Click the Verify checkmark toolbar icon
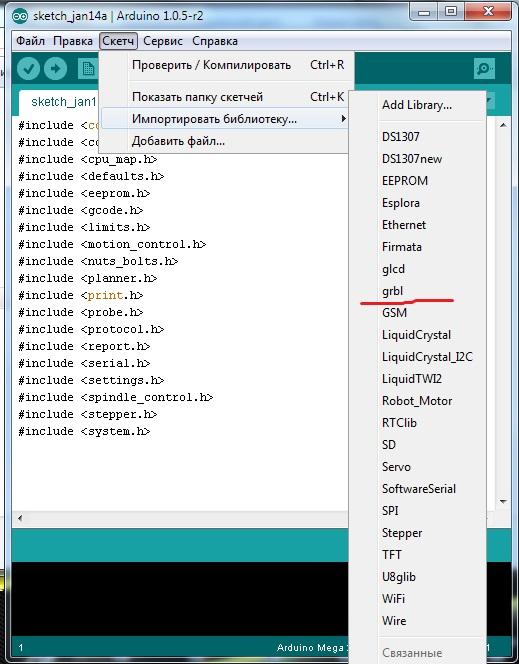 (x=28, y=69)
